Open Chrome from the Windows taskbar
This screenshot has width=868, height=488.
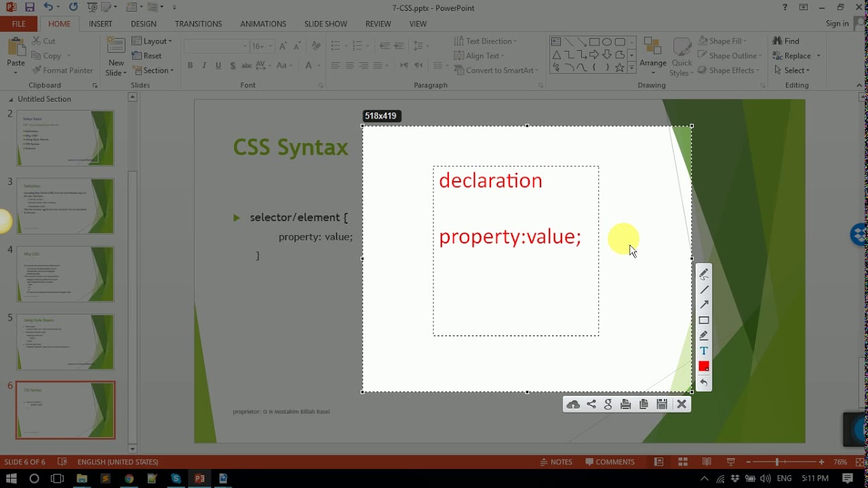tap(129, 479)
